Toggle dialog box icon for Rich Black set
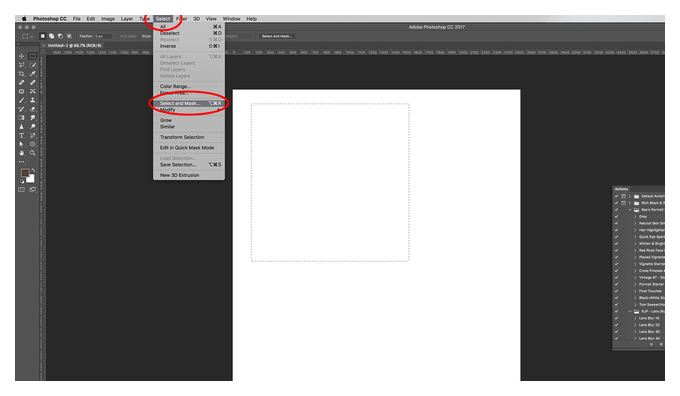Image resolution: width=680 pixels, height=396 pixels. (x=623, y=203)
